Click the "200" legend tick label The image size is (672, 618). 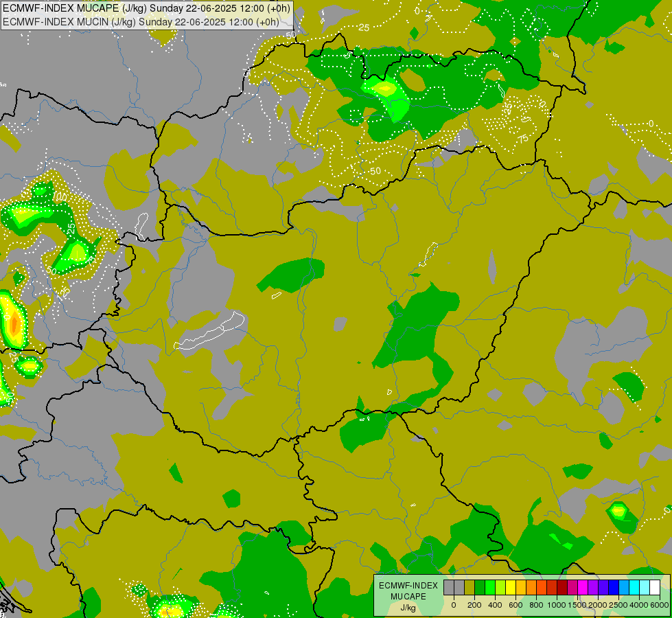pyautogui.click(x=474, y=605)
